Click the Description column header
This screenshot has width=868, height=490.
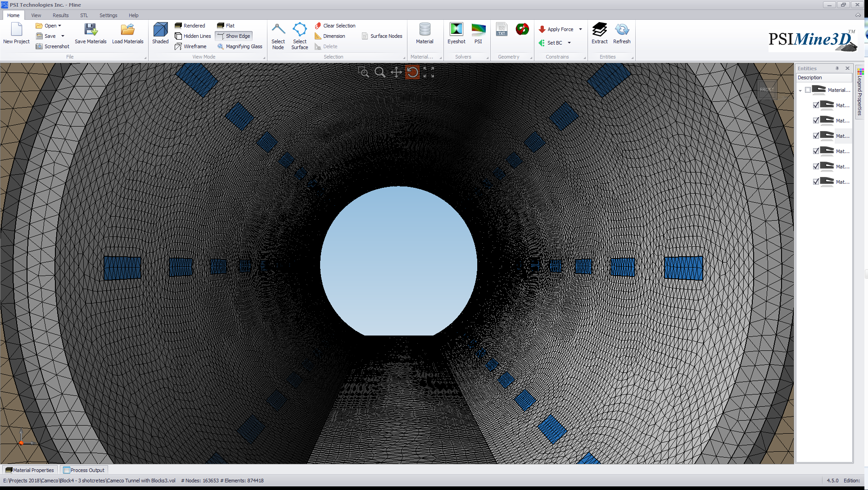pyautogui.click(x=824, y=77)
